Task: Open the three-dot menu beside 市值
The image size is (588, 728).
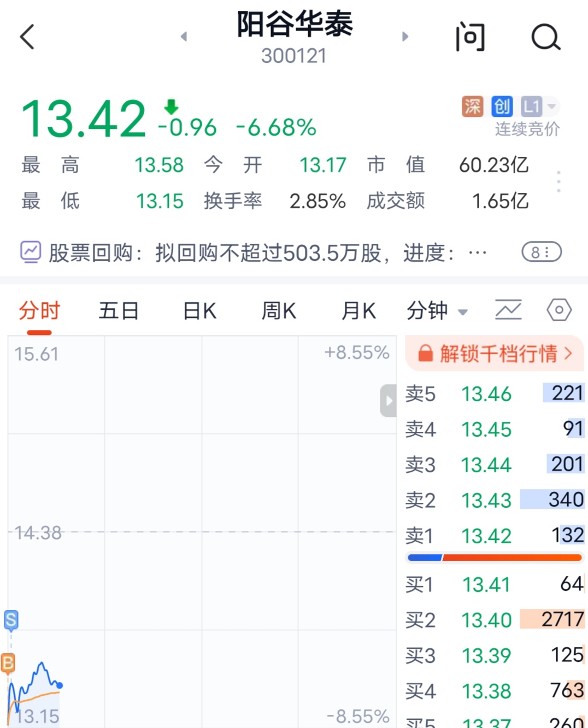Action: [x=558, y=181]
